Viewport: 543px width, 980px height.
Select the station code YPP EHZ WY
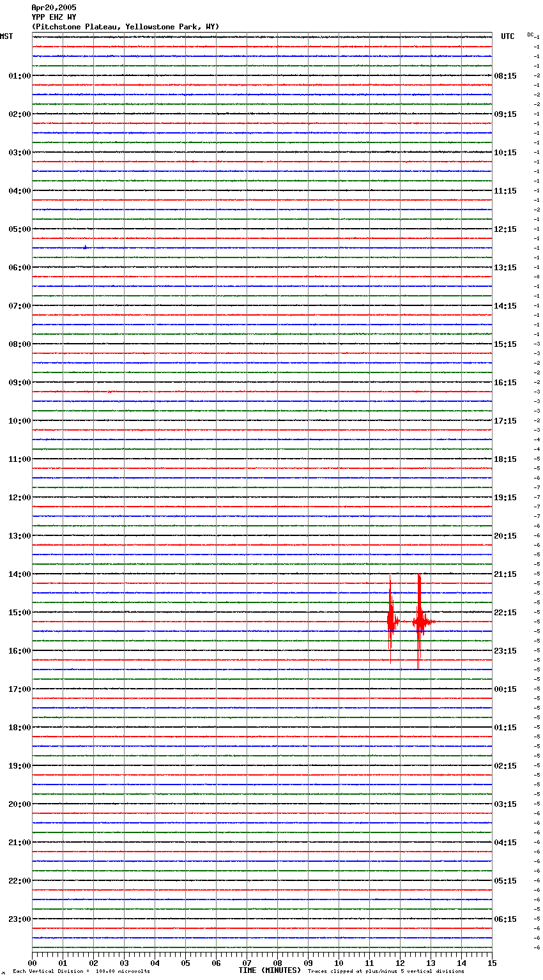pyautogui.click(x=54, y=17)
